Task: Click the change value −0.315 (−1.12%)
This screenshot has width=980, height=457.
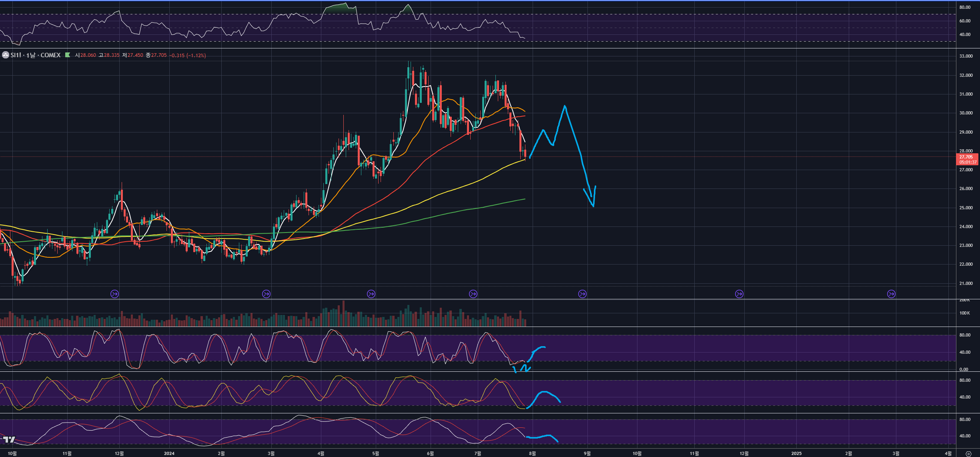Action: point(188,55)
